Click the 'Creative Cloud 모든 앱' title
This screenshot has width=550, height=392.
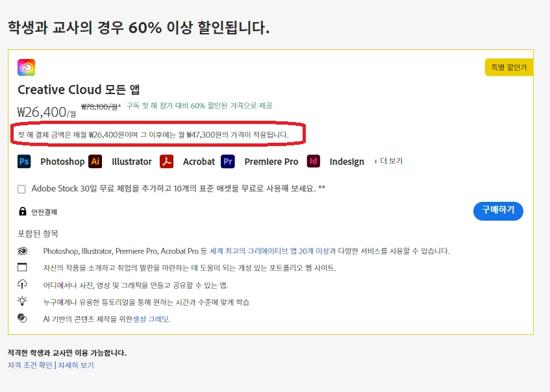(79, 90)
